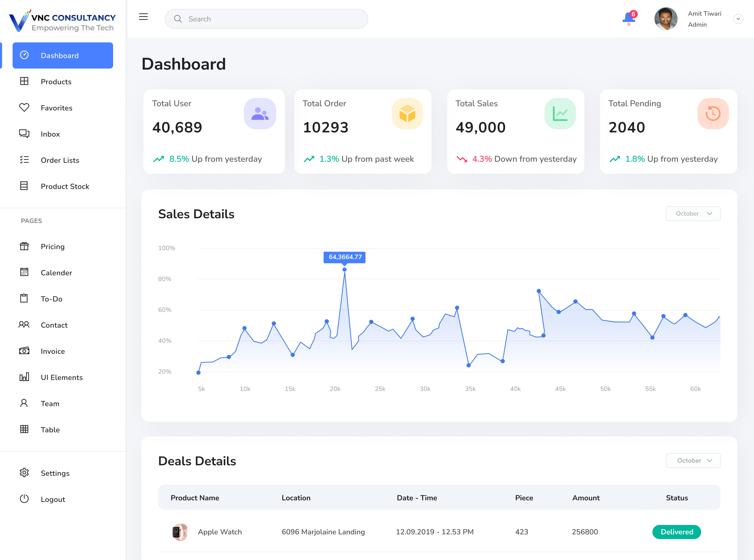Screen dimensions: 754x560
Task: Click the Delivered status badge
Action: (676, 531)
